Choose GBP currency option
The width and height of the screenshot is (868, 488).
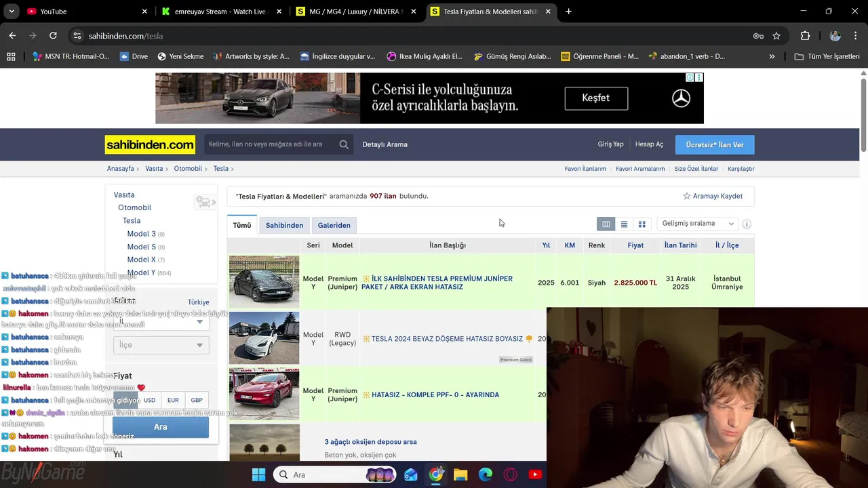pos(197,400)
